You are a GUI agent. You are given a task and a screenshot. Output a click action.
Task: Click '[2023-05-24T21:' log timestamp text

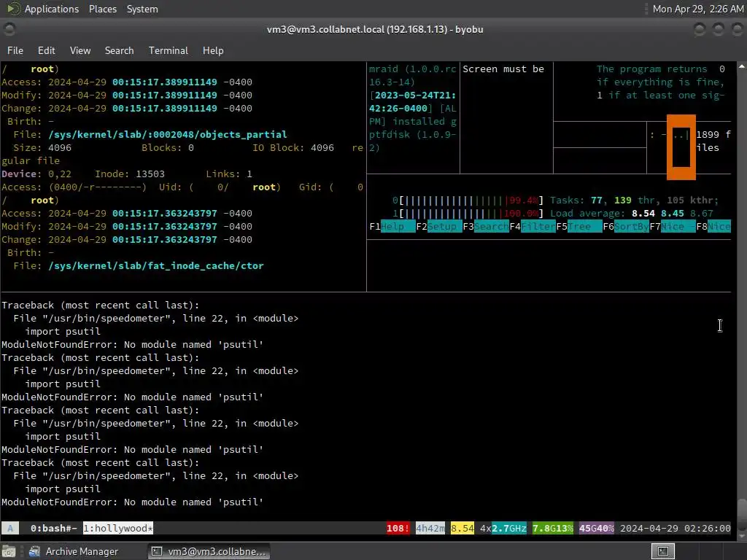tap(412, 96)
